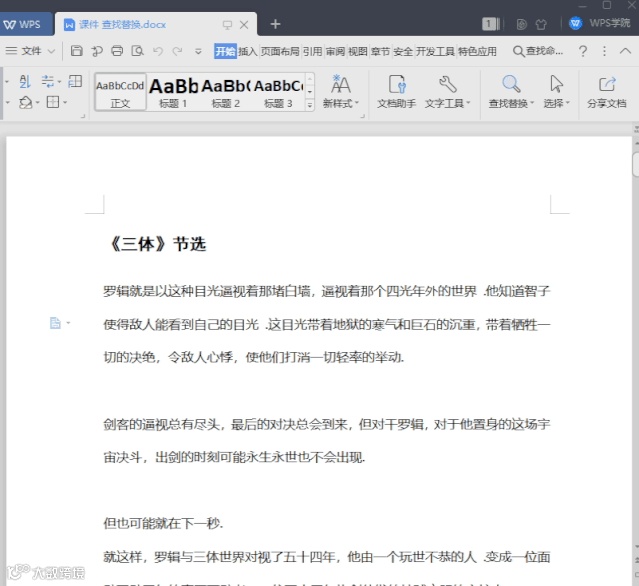Click the line 但也可能就在下一秒
The height and width of the screenshot is (586, 639).
[163, 523]
